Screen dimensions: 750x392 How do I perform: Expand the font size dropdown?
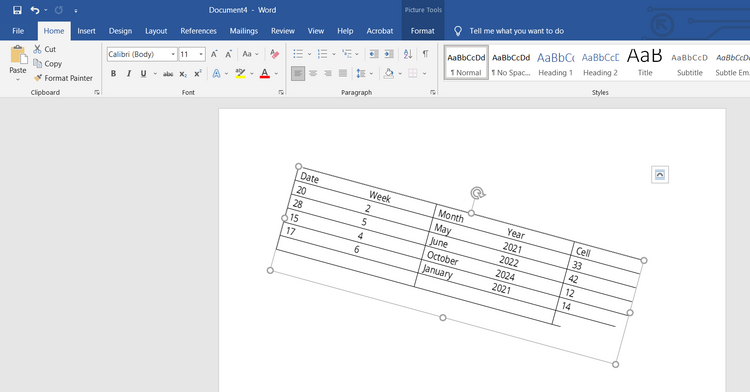coord(201,54)
